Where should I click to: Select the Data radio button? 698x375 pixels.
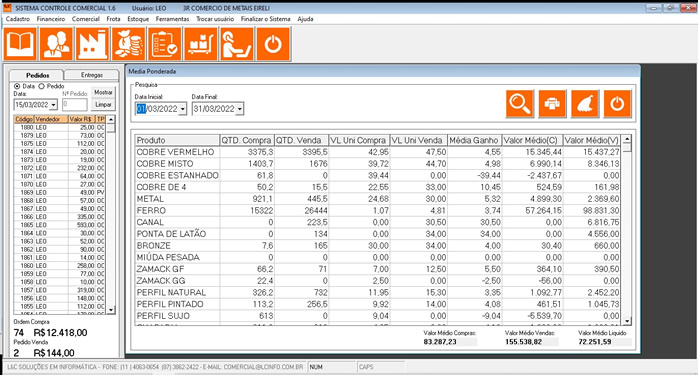(x=17, y=86)
